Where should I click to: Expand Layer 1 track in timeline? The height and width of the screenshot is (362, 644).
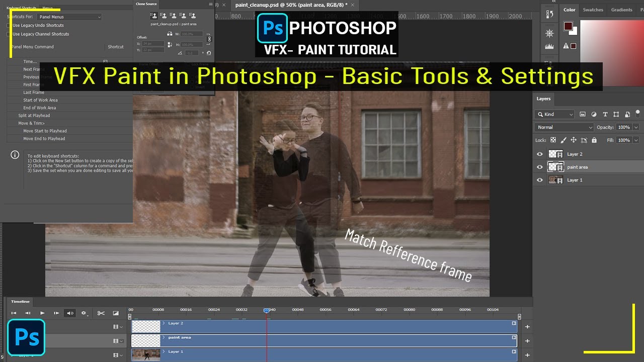pyautogui.click(x=164, y=351)
